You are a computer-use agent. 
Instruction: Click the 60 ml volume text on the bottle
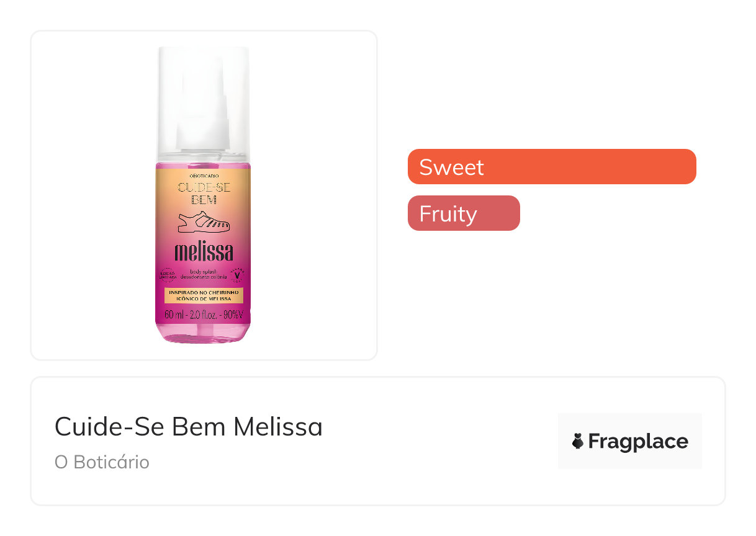coord(173,315)
